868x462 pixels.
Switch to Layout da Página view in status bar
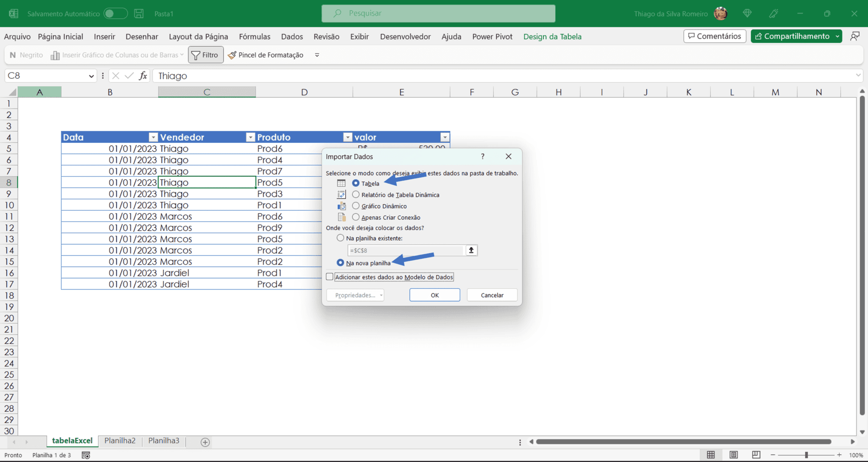tap(734, 455)
